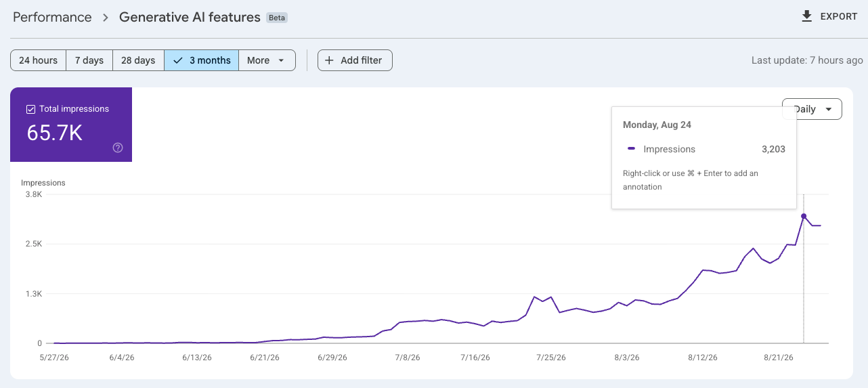Click the purple legend marker beside Impressions

(631, 149)
